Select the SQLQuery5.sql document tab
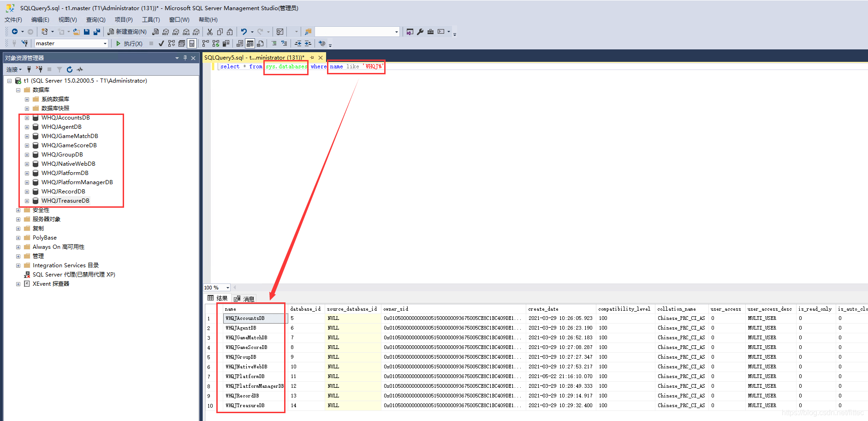 (254, 58)
